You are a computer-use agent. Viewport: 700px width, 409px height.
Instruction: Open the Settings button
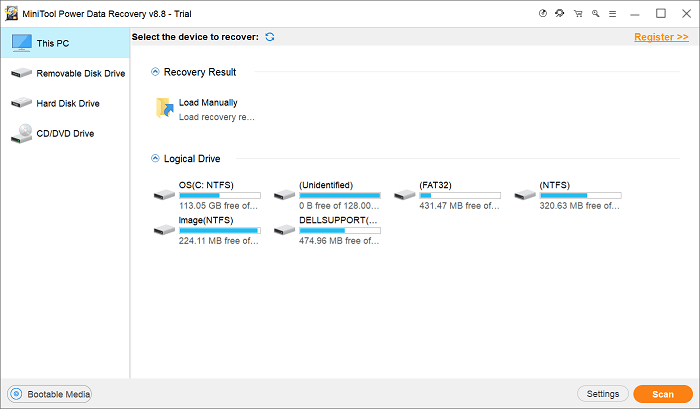tap(603, 394)
